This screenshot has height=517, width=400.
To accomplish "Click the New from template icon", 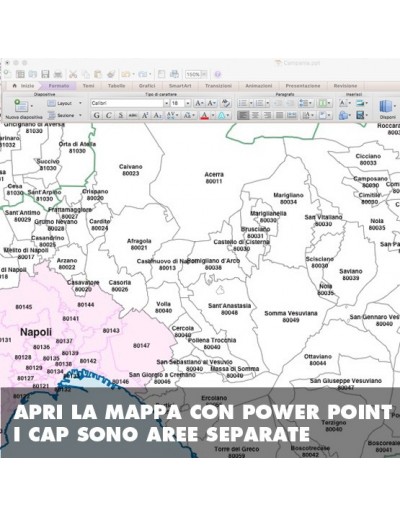I will coord(20,74).
